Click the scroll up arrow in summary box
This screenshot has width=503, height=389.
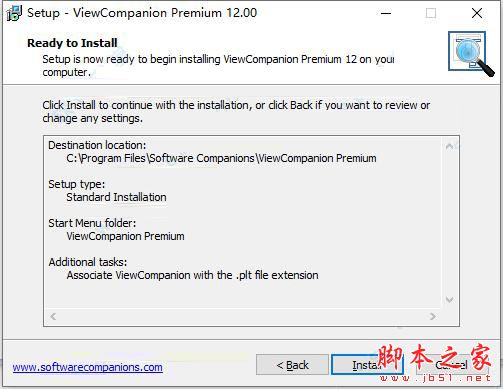tap(449, 146)
